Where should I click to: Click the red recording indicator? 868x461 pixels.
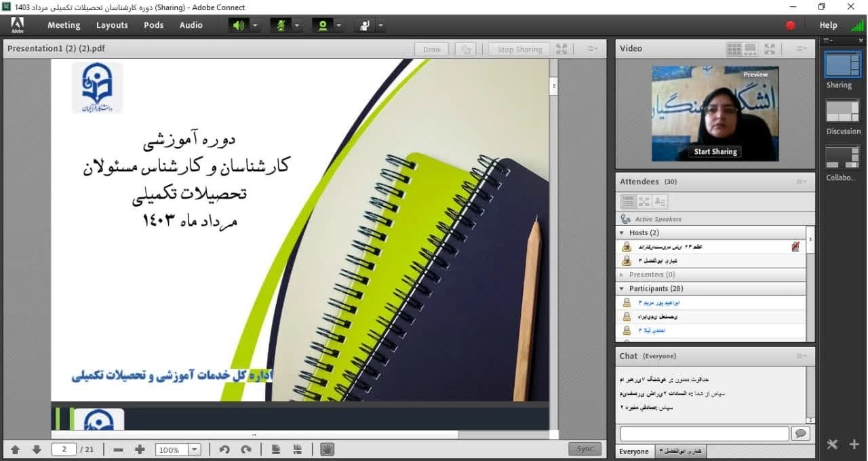[790, 25]
